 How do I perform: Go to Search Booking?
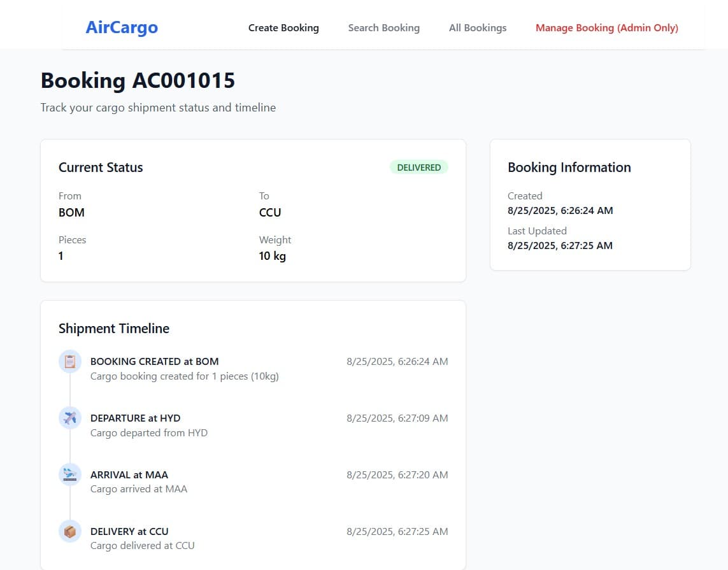pos(384,28)
